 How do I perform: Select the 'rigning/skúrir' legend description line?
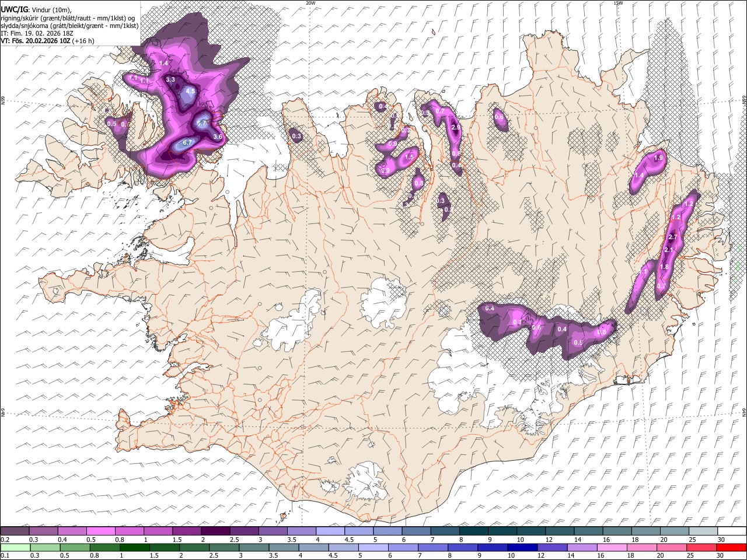[68, 17]
